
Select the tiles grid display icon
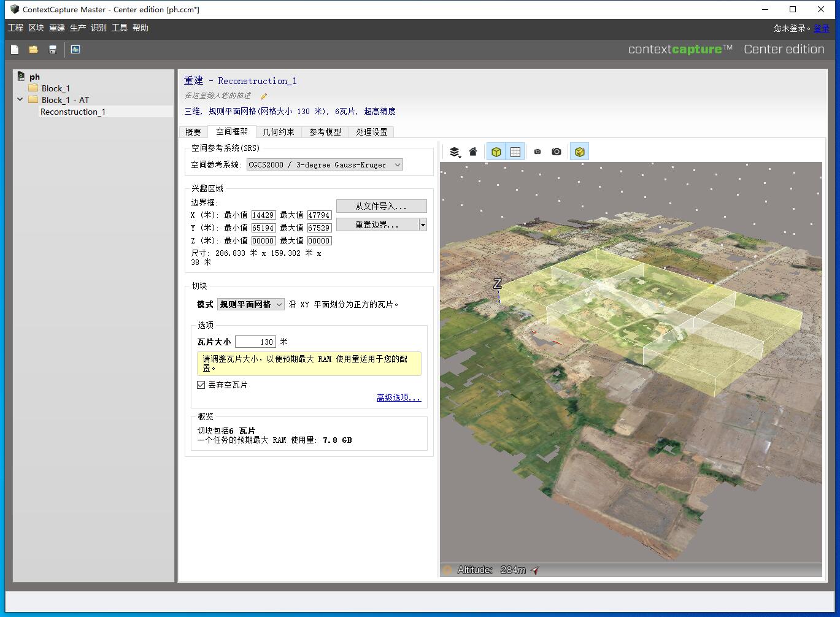tap(516, 151)
